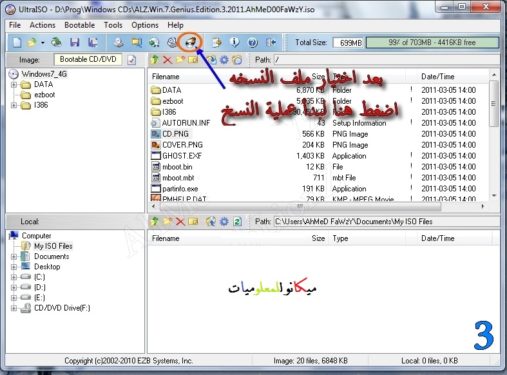
Task: Click the red Delete X in image pane
Action: tap(168, 60)
